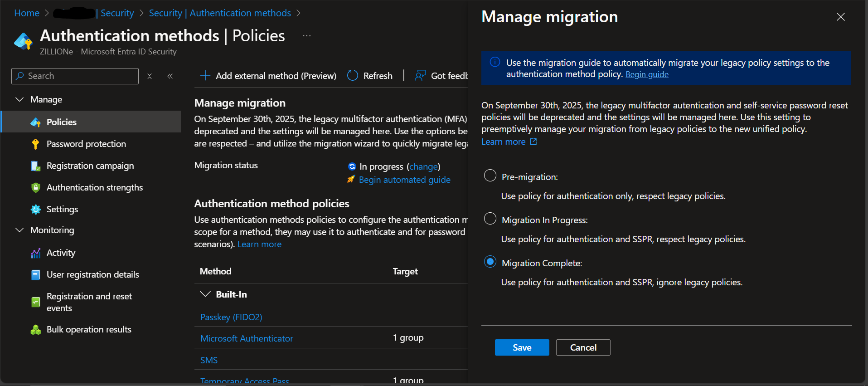Viewport: 868px width, 386px height.
Task: Click the Method column header
Action: 215,271
